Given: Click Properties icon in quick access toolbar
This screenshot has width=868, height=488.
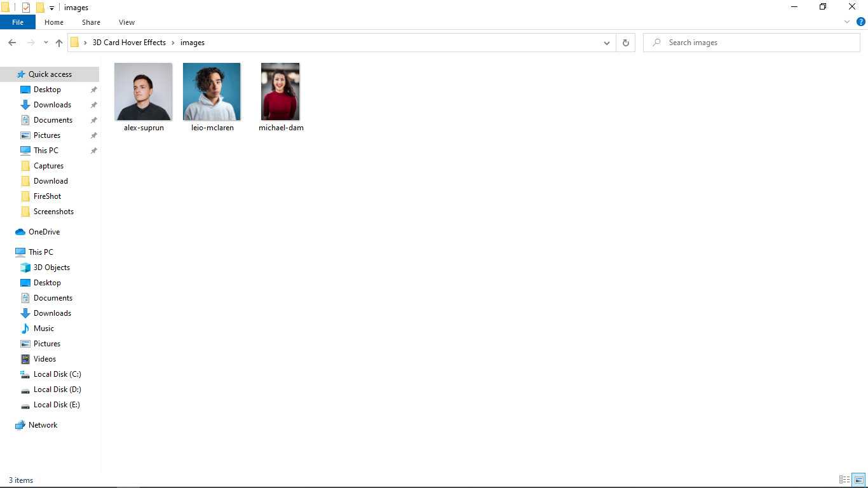Looking at the screenshot, I should [x=26, y=8].
